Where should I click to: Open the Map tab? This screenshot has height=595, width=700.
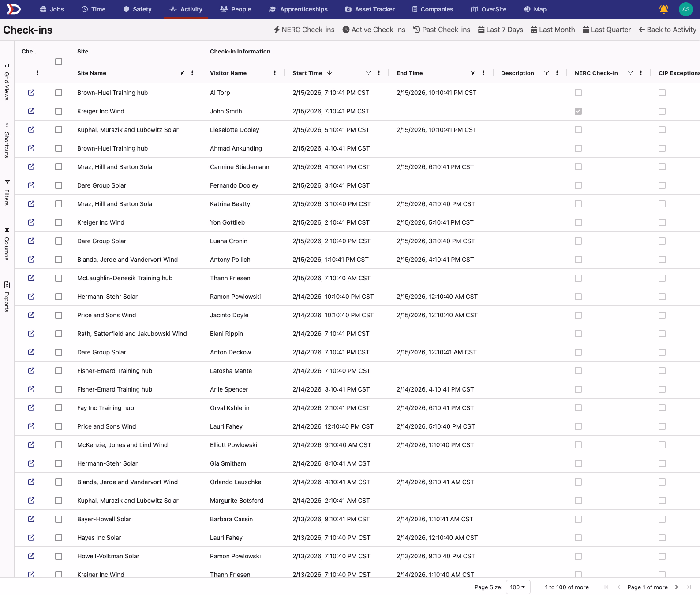[x=535, y=9]
